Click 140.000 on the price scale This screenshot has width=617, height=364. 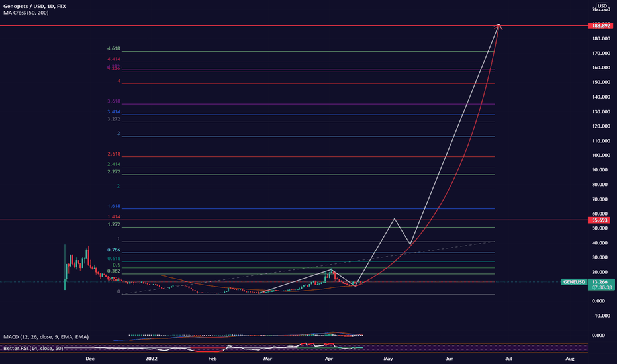coord(601,97)
